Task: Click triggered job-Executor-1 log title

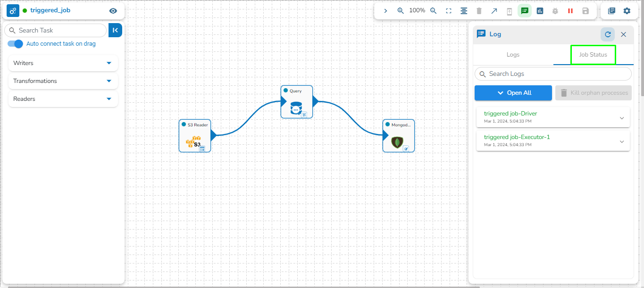Action: click(x=517, y=137)
